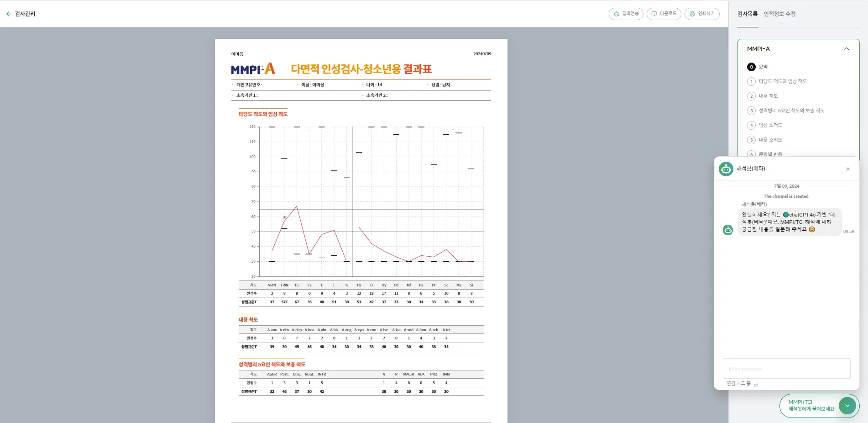Collapse chat with the green chevron button
The width and height of the screenshot is (868, 423).
point(847,406)
